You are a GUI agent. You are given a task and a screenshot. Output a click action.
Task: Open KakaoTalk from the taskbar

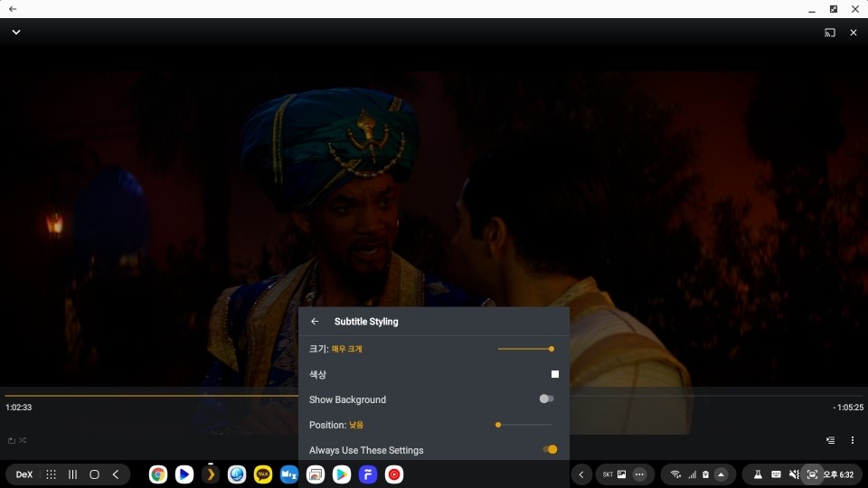click(x=263, y=474)
